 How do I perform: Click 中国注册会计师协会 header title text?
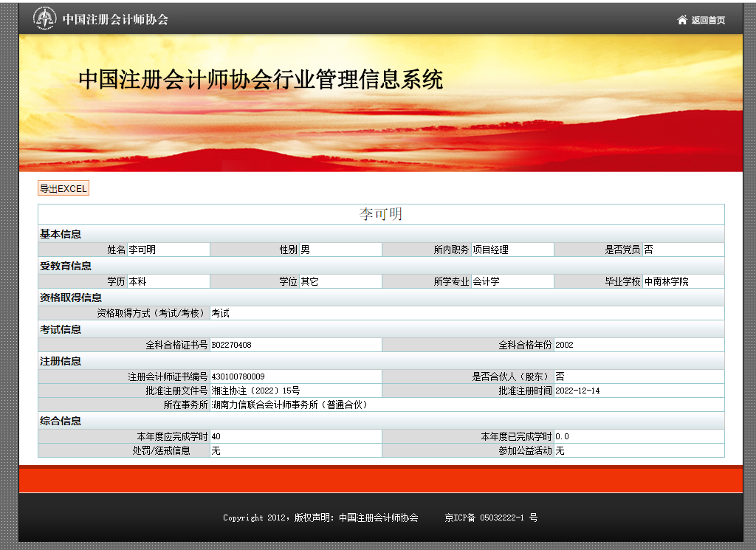(x=115, y=19)
